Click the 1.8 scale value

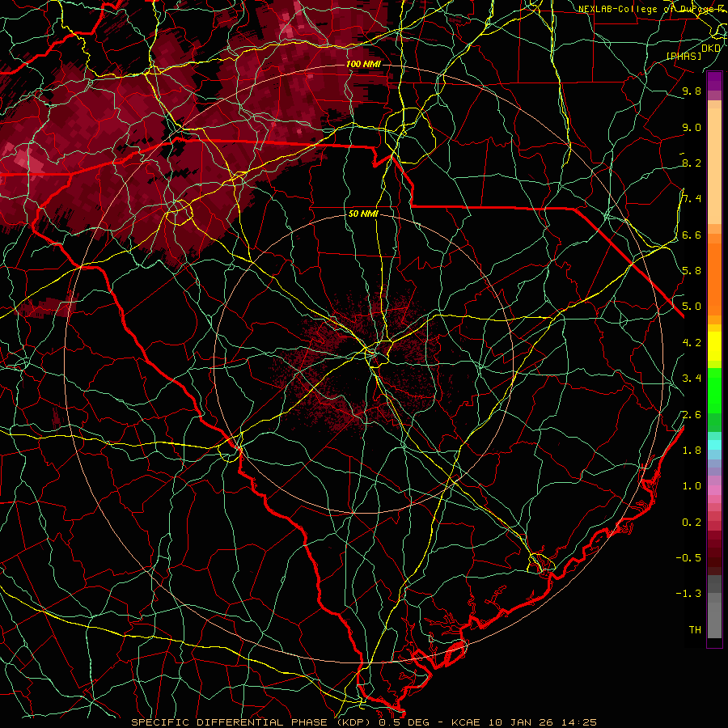pos(692,451)
